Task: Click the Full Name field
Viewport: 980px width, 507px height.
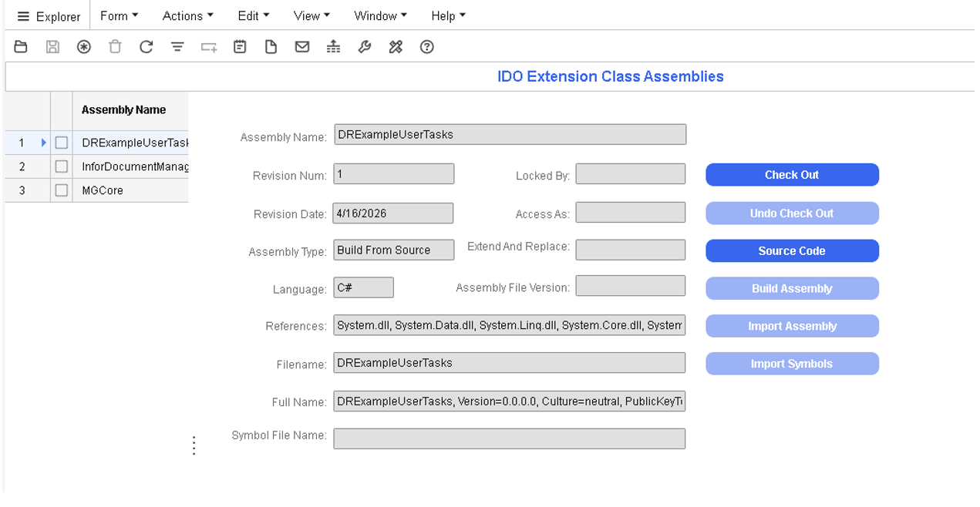Action: click(x=510, y=401)
